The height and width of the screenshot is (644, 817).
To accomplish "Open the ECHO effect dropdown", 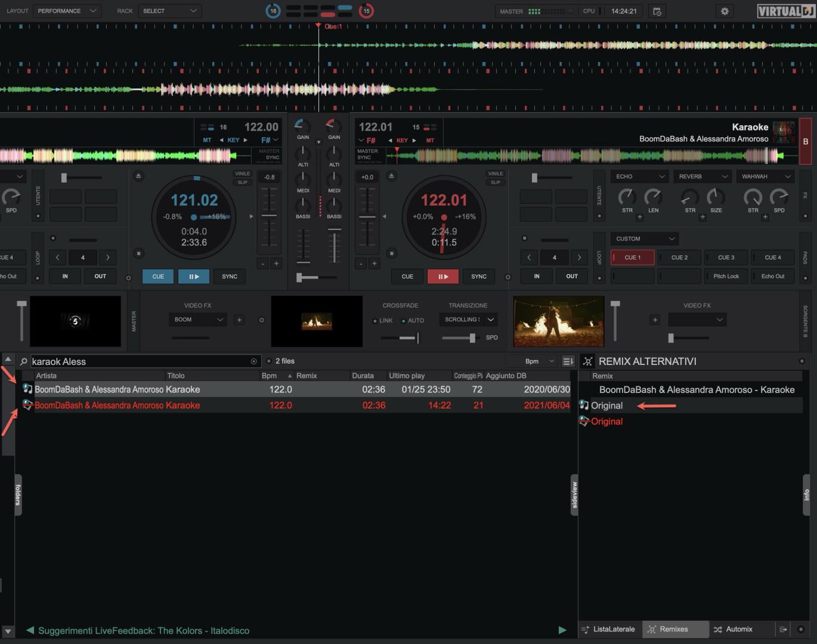I will (640, 177).
